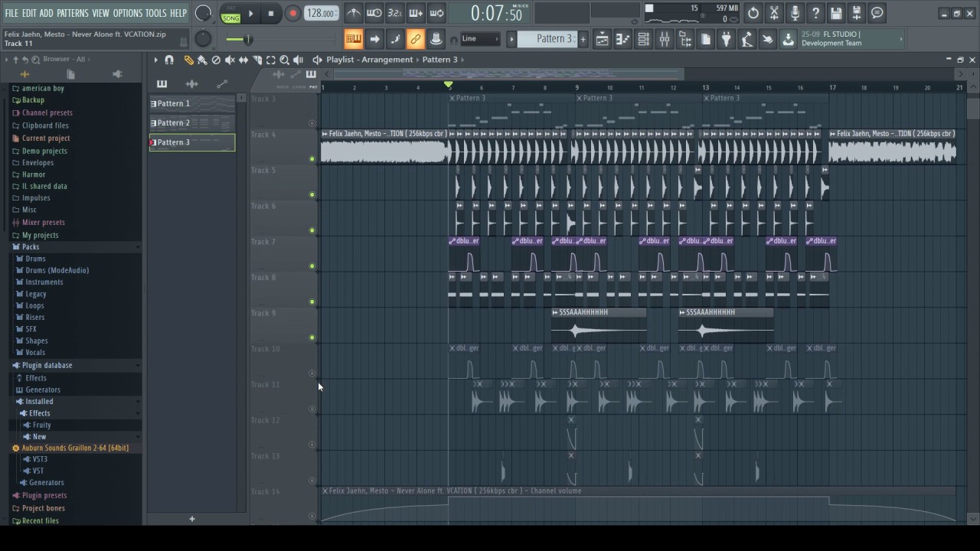Select the Slice tool in playlist toolbar

(257, 60)
